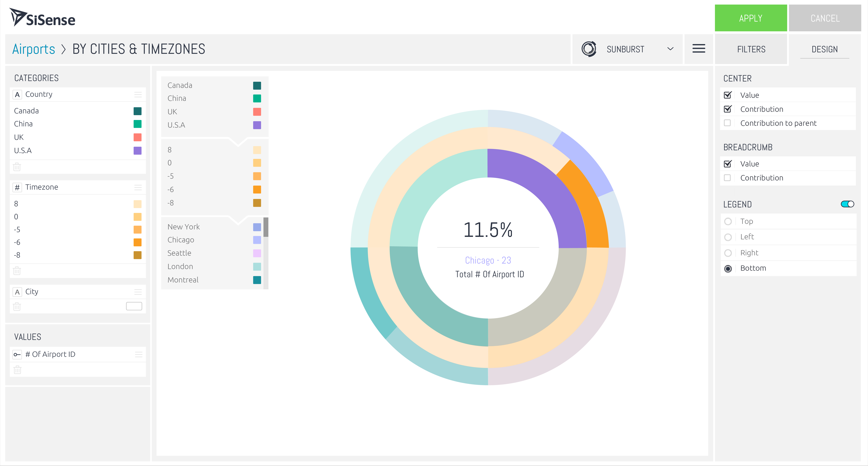
Task: Change U.S.A color swatch in Categories panel
Action: coord(137,150)
